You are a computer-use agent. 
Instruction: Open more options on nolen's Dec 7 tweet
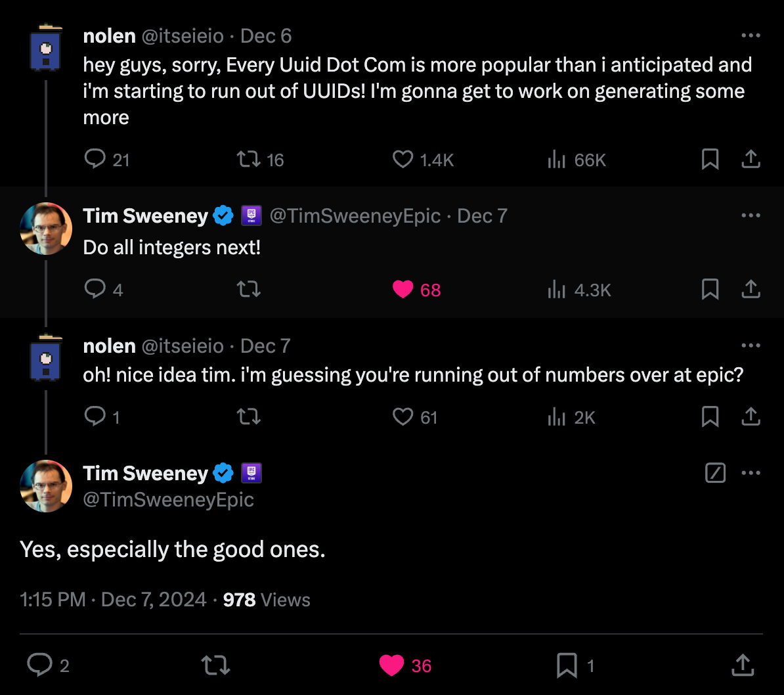[751, 346]
